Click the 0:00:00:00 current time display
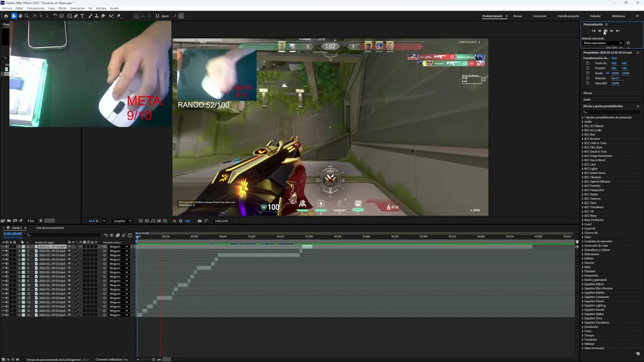 [x=13, y=234]
